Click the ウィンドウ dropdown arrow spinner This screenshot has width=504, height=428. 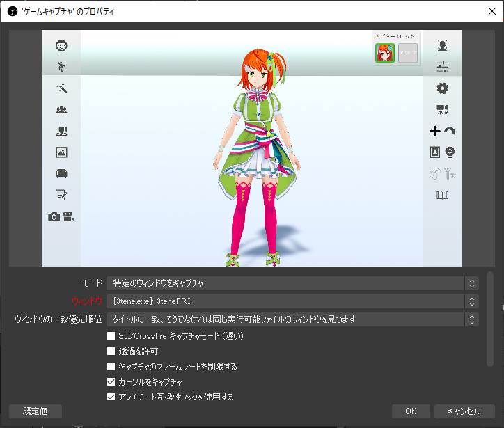(471, 301)
